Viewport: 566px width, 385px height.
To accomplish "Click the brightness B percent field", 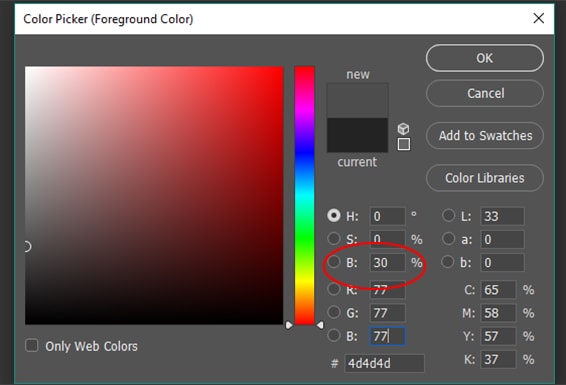I will pos(387,263).
